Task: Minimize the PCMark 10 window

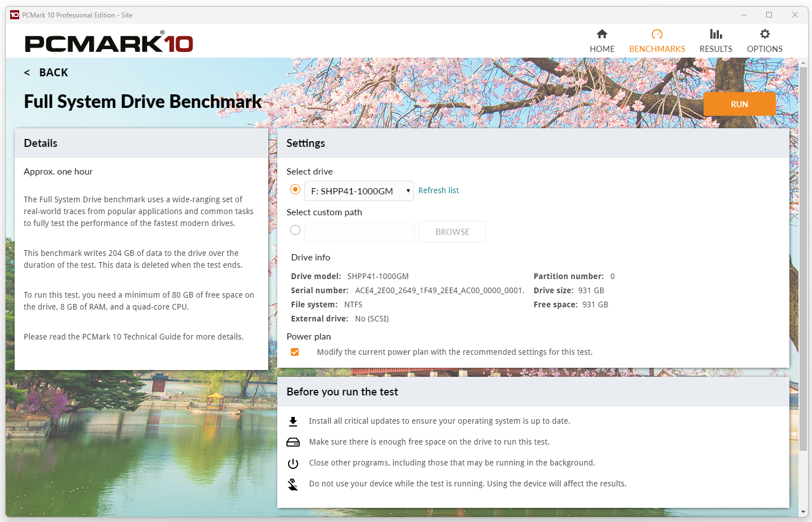Action: (x=744, y=15)
